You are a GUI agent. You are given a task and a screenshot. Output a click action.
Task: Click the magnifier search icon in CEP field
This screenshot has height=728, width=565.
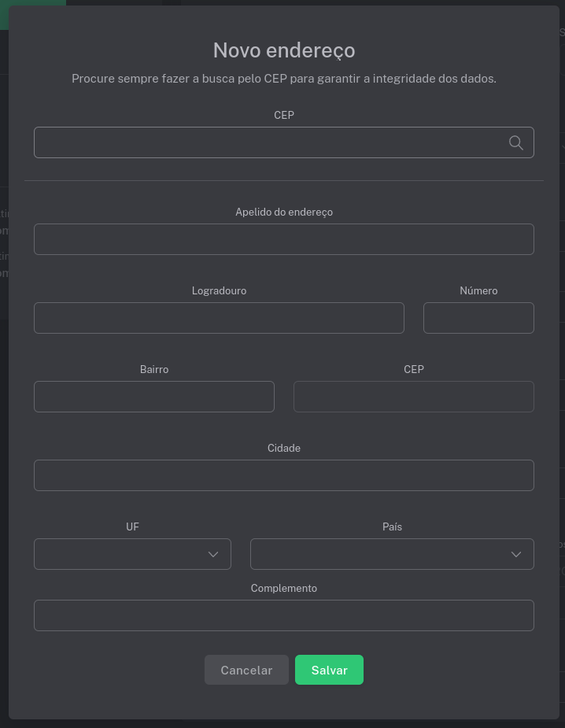516,142
